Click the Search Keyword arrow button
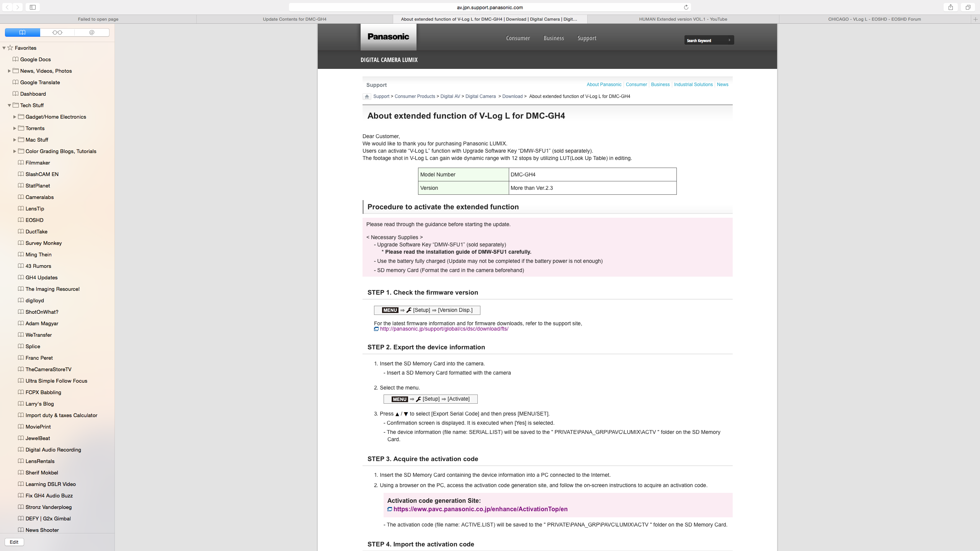This screenshot has height=551, width=980. click(x=730, y=40)
